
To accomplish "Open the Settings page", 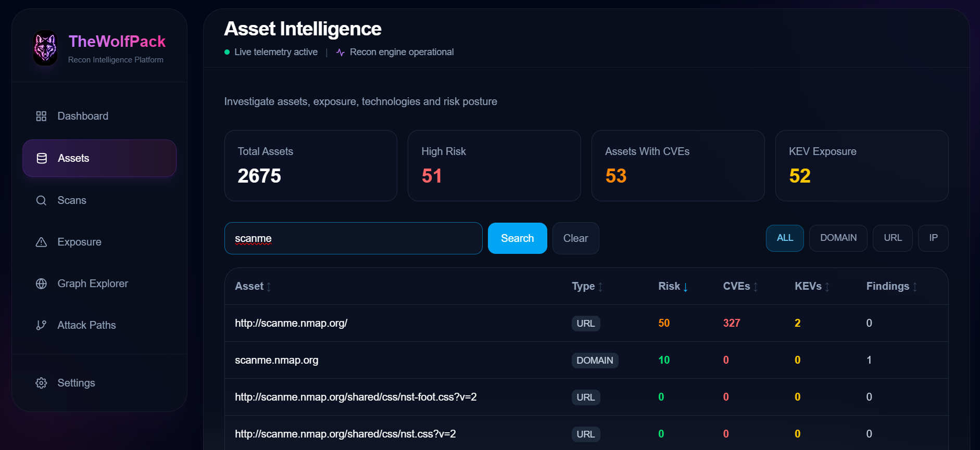I will [x=99, y=383].
